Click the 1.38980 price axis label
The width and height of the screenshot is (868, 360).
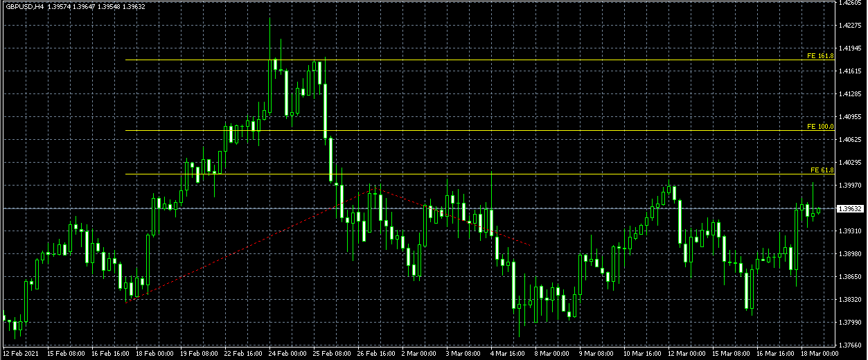pyautogui.click(x=850, y=254)
